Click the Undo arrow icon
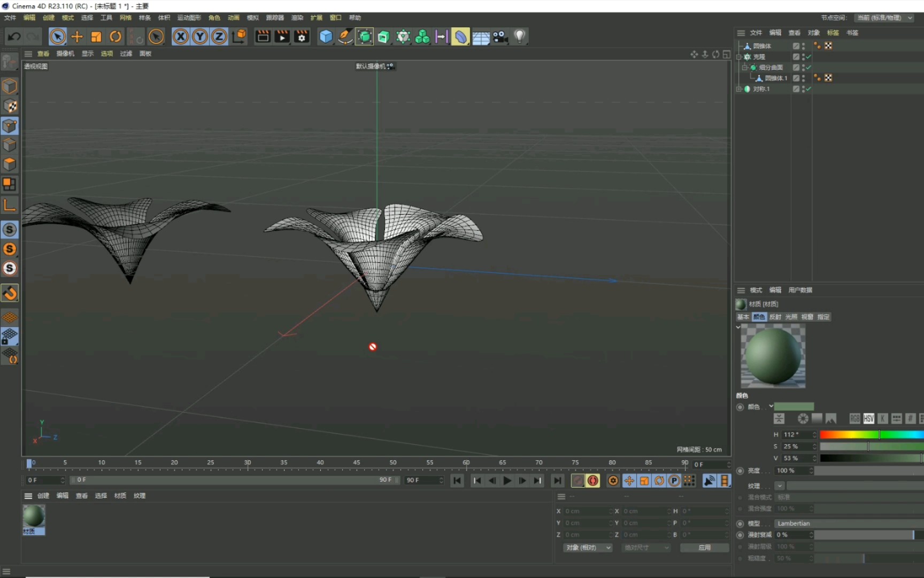The image size is (924, 578). [14, 36]
